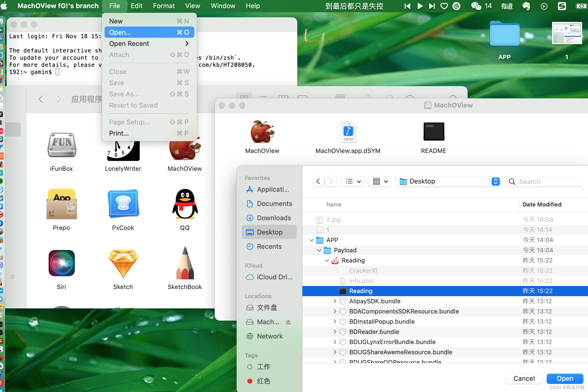
Task: Collapse the Reading app bundle row
Action: [x=327, y=260]
